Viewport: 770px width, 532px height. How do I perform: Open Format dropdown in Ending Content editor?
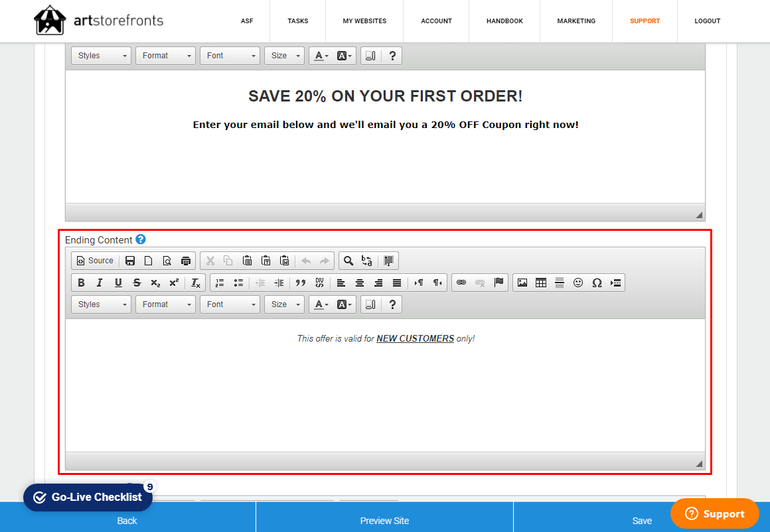pos(165,304)
